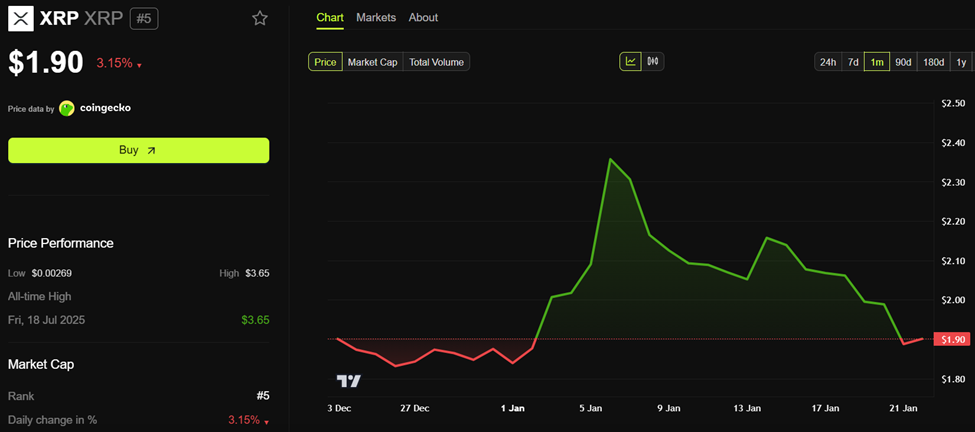
Task: Click the red $1.90 price label on axis
Action: (950, 340)
